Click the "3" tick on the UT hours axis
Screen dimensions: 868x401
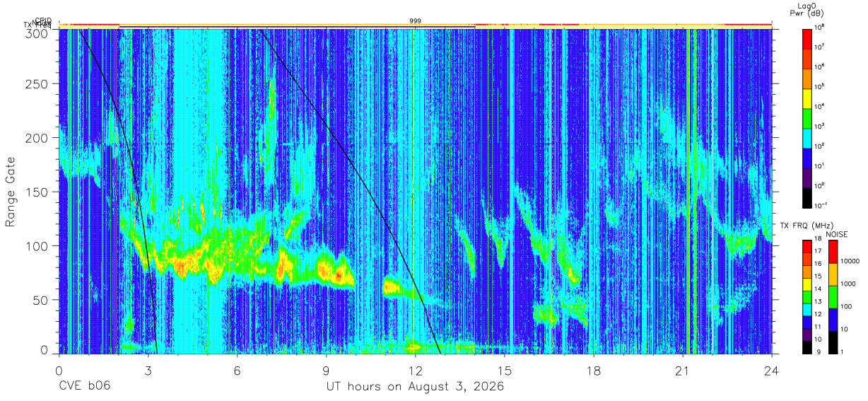148,371
